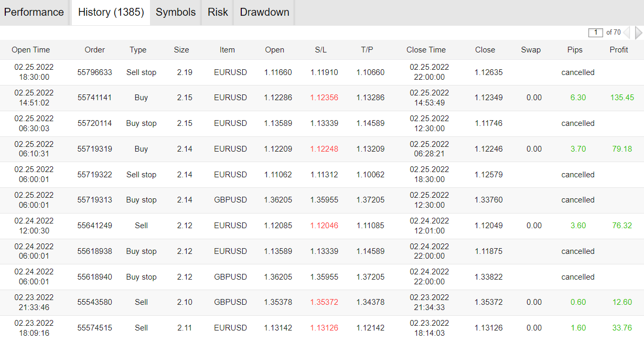
Task: Open the Symbols tab
Action: pyautogui.click(x=175, y=12)
